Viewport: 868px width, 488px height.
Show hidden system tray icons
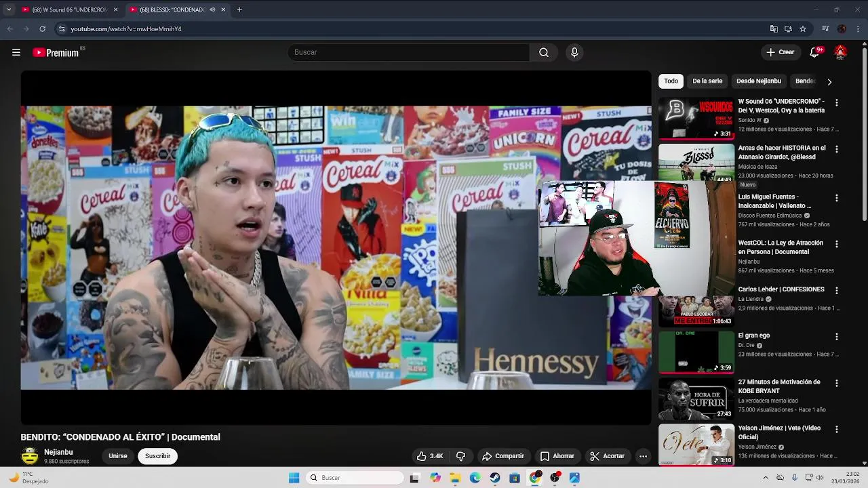pyautogui.click(x=766, y=478)
